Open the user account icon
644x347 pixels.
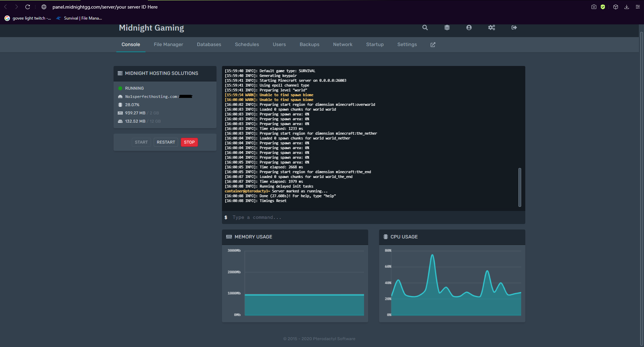[x=469, y=27]
